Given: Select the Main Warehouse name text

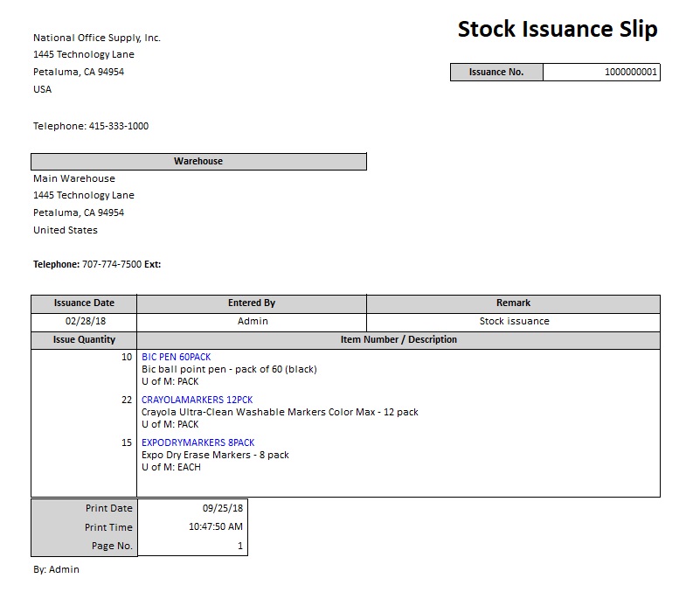Looking at the screenshot, I should tap(74, 179).
